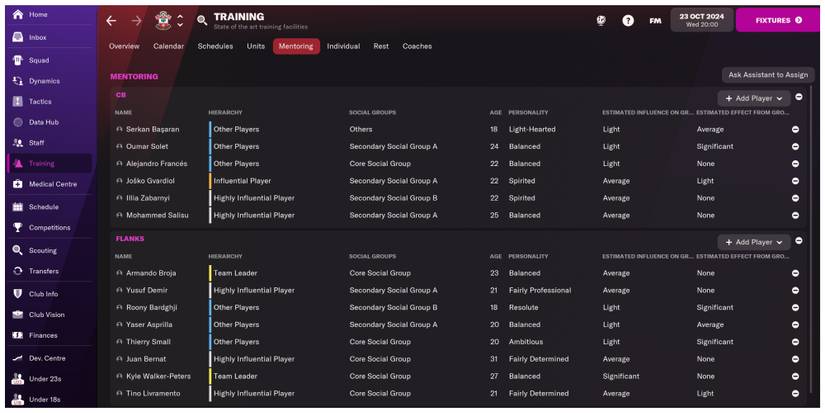Image resolution: width=825 pixels, height=413 pixels.
Task: Open the Under 18s icon
Action: (x=18, y=399)
